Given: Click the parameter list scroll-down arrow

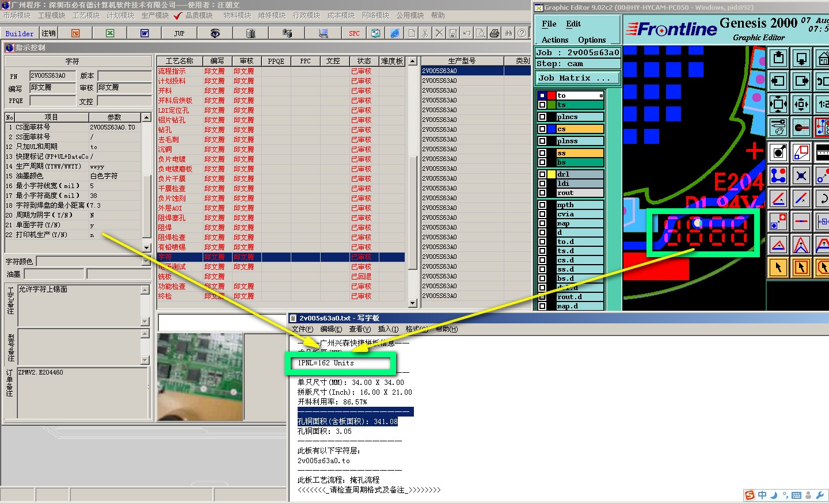Looking at the screenshot, I should point(147,248).
